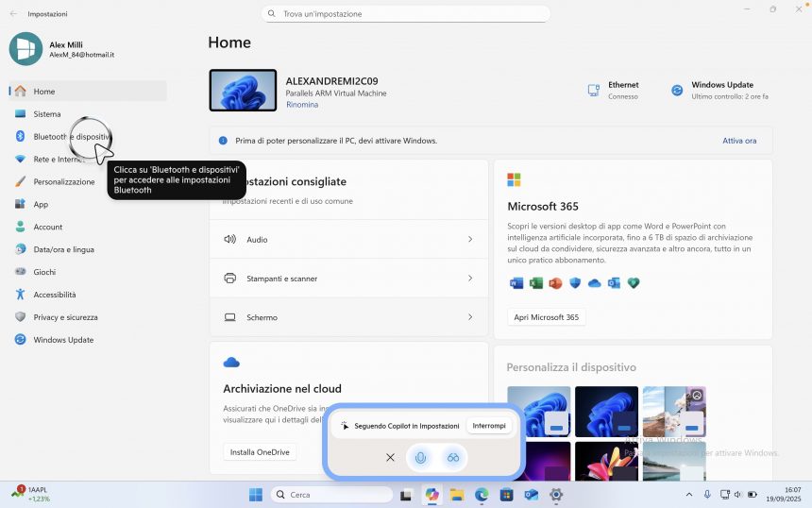Open the Accessibilità section
This screenshot has width=812, height=508.
pos(54,295)
